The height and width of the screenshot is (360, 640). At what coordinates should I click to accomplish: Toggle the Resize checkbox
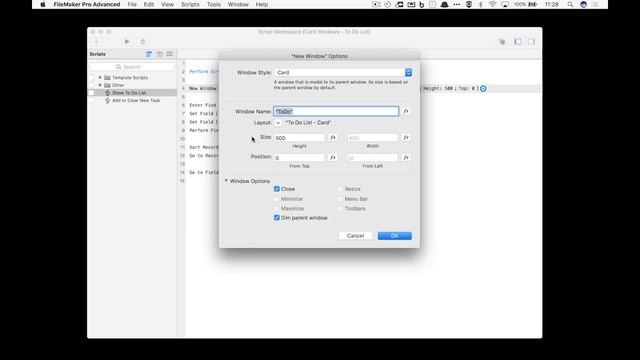tap(340, 189)
